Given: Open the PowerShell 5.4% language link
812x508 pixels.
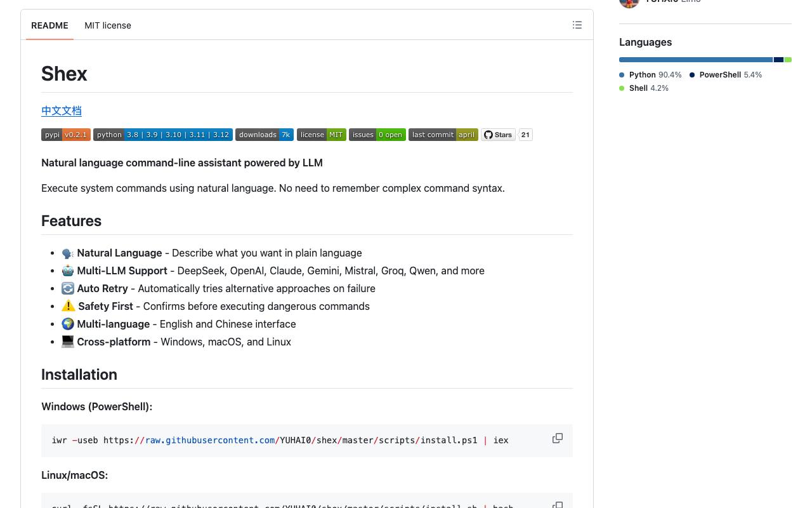Looking at the screenshot, I should click(726, 75).
